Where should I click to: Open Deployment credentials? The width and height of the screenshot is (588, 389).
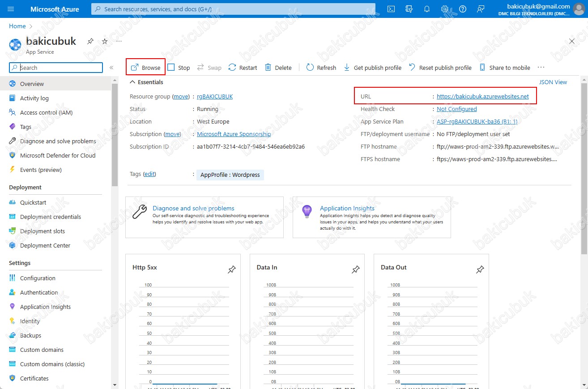click(55, 217)
